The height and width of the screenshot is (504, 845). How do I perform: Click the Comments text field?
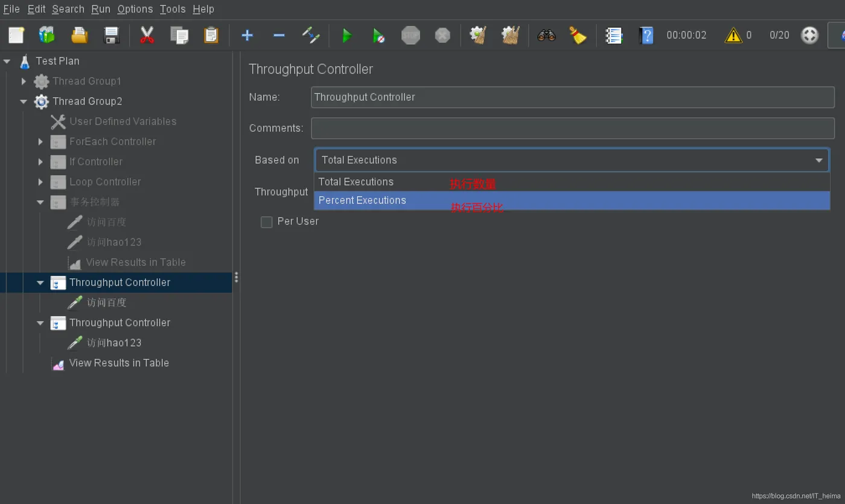[x=572, y=128]
